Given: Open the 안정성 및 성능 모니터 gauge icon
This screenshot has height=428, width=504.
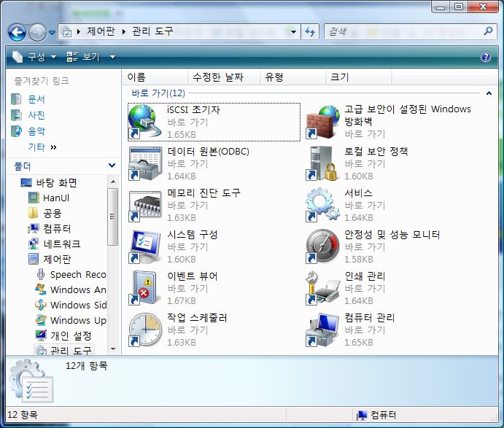Looking at the screenshot, I should point(322,246).
